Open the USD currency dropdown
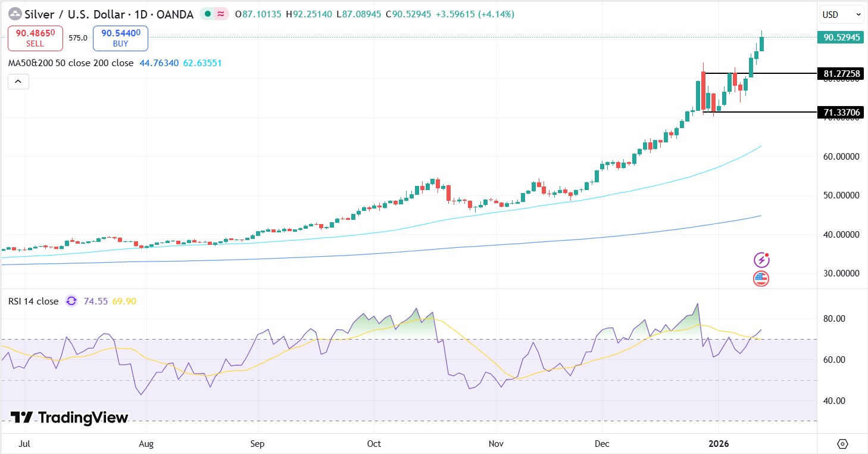The width and height of the screenshot is (868, 454). 842,14
